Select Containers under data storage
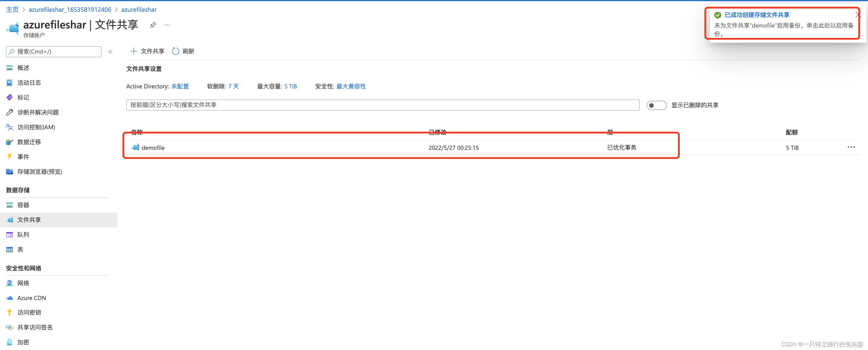This screenshot has width=868, height=350. [x=23, y=205]
